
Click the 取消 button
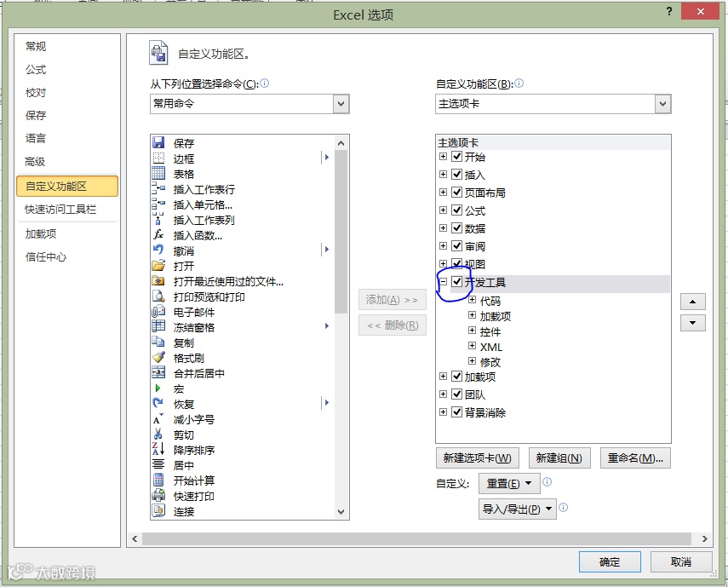point(680,562)
